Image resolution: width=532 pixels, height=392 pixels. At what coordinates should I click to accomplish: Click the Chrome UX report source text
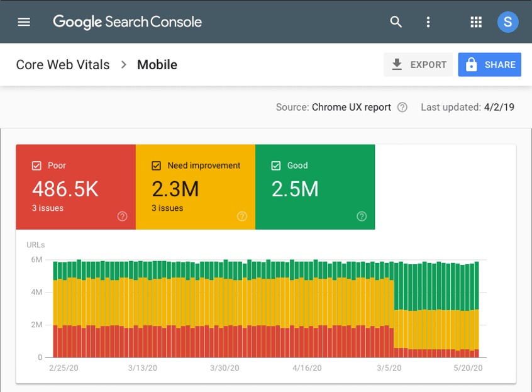click(x=351, y=107)
